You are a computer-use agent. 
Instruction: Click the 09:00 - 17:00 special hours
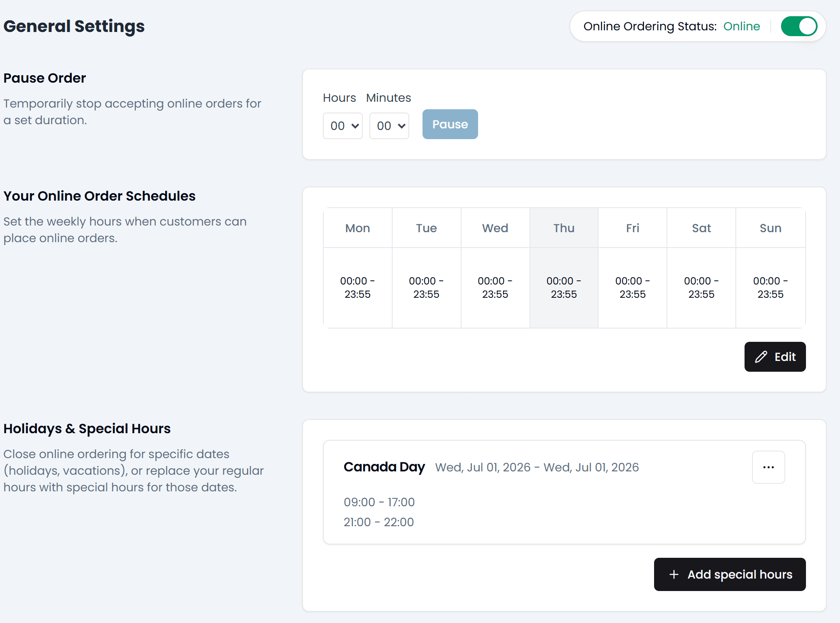coord(379,502)
